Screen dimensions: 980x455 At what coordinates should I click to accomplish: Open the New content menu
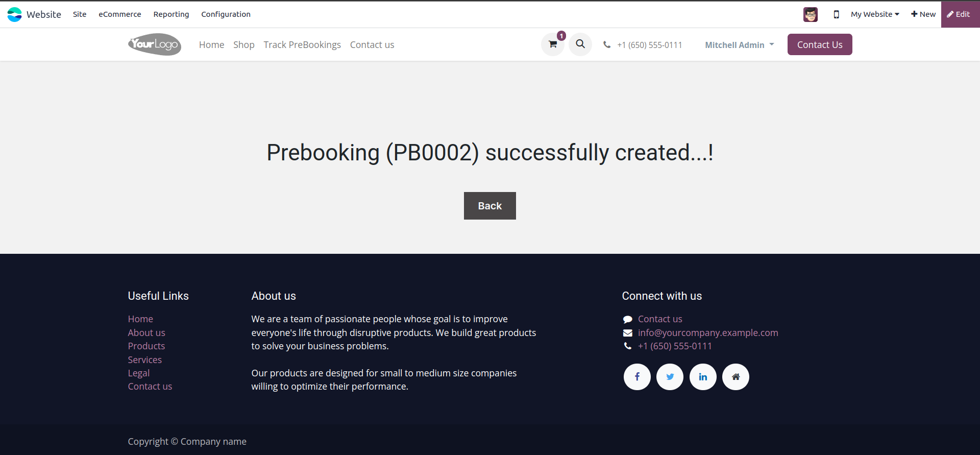click(923, 14)
